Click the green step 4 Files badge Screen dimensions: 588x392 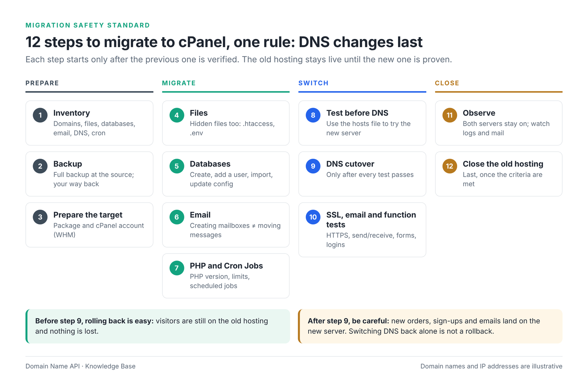(x=177, y=115)
